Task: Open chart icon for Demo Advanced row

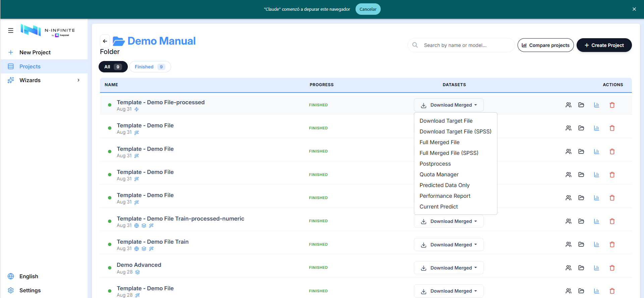Action: pos(596,268)
